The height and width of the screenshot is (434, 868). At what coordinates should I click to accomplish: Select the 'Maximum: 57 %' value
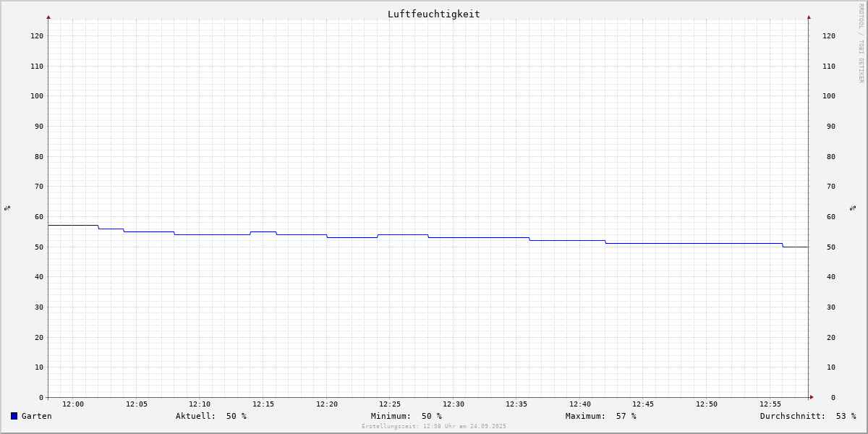click(601, 416)
